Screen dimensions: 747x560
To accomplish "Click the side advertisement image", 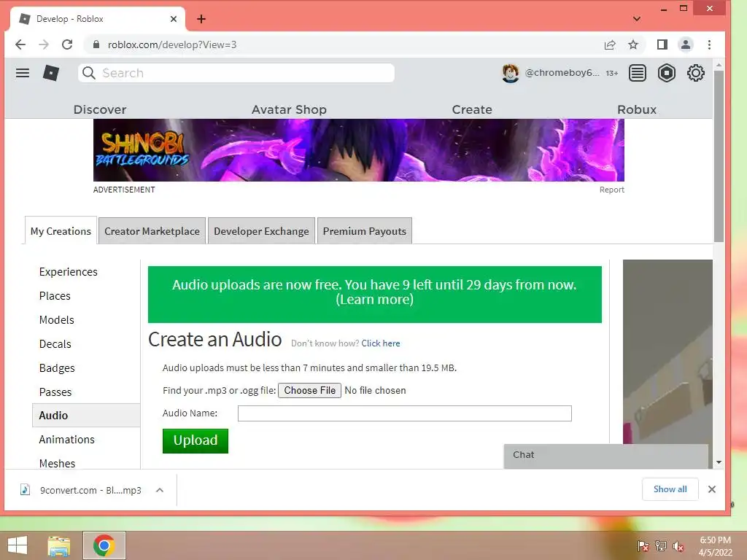I will 667,352.
